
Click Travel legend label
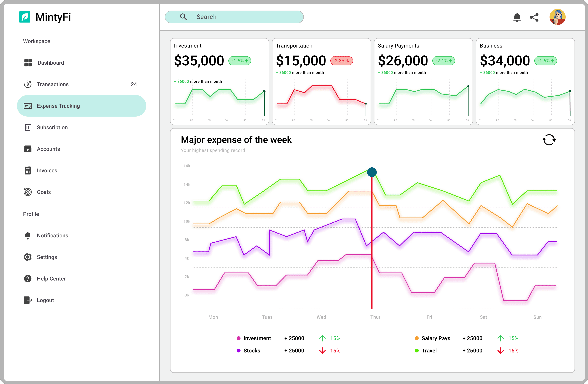click(x=429, y=350)
